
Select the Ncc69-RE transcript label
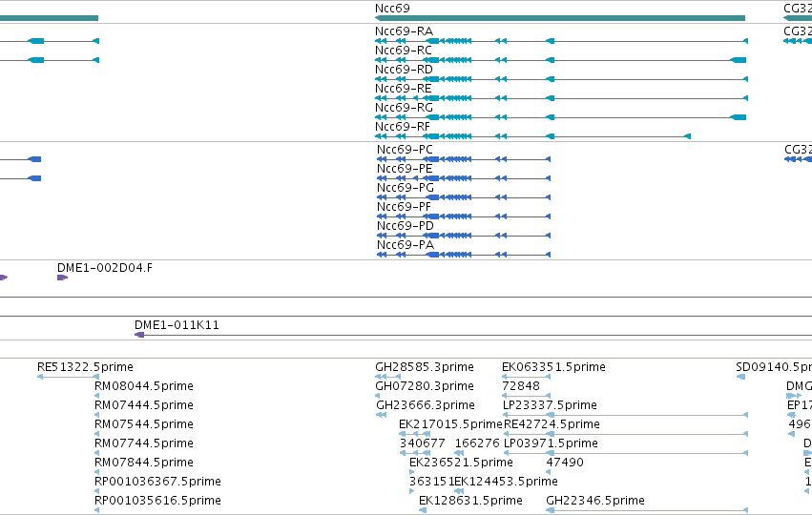tap(404, 89)
